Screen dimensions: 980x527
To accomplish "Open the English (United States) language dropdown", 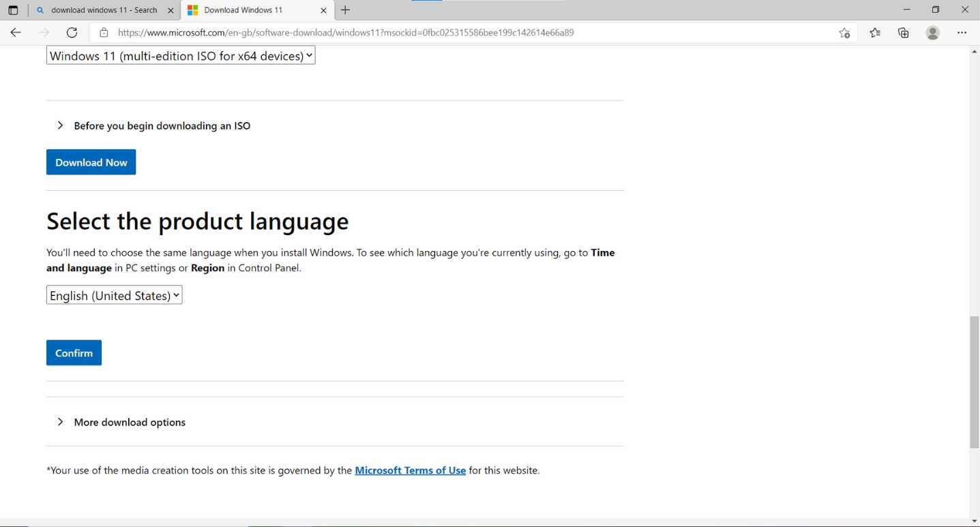I will click(114, 295).
